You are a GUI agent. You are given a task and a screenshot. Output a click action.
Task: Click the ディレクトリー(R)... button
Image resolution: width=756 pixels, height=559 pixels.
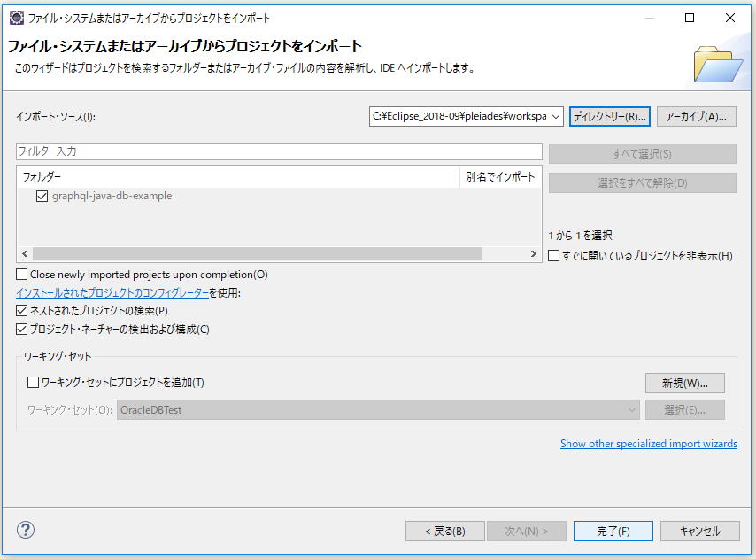pos(609,117)
